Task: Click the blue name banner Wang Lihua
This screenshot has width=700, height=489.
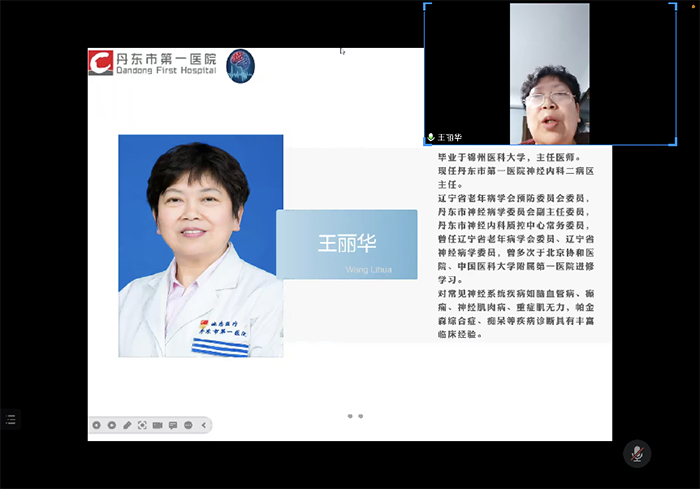Action: (347, 245)
